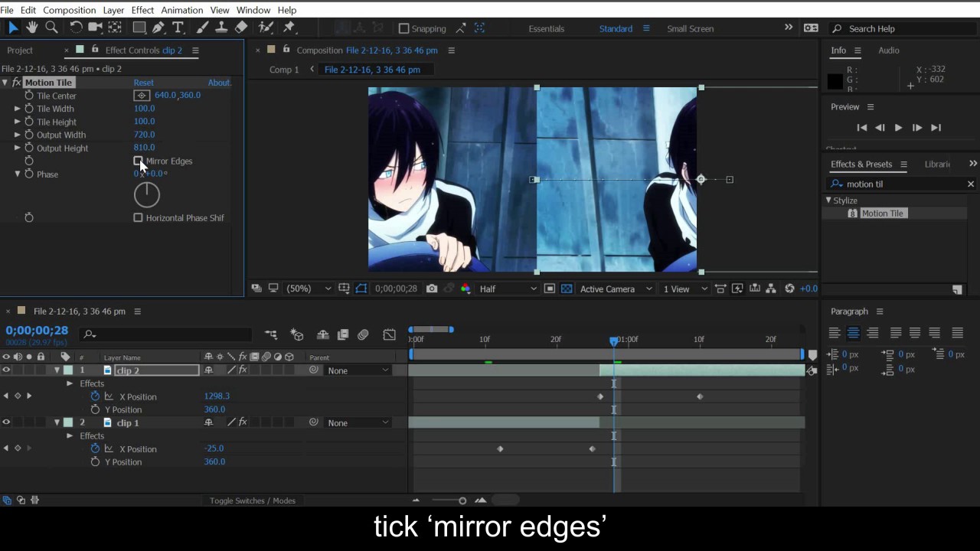
Task: Click Show Channel color management icon
Action: click(x=465, y=289)
